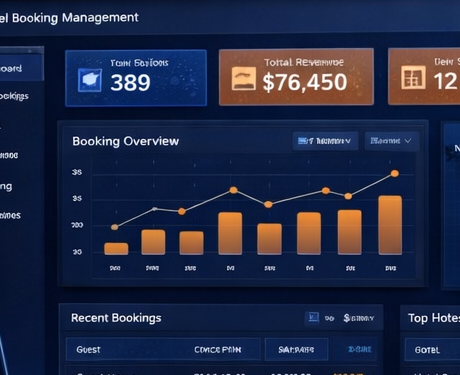
Task: Click the blue bookings icon beside 389
Action: [x=90, y=80]
